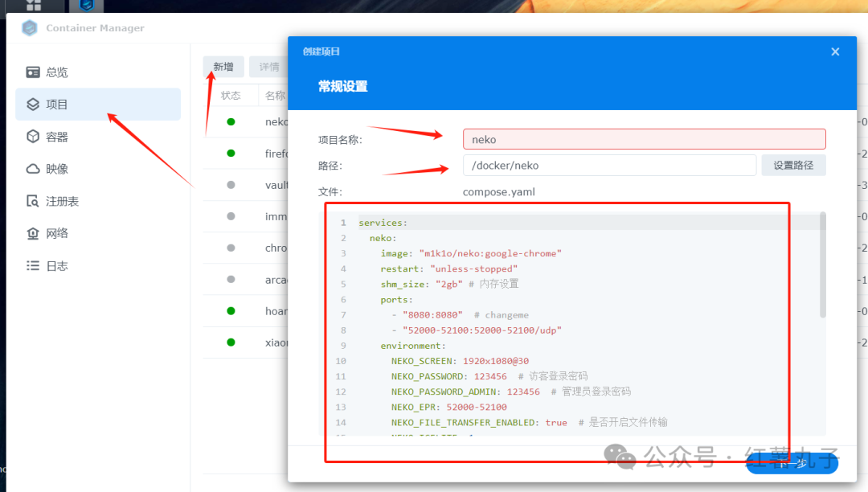
Task: Click green status dot of neko row
Action: 231,121
